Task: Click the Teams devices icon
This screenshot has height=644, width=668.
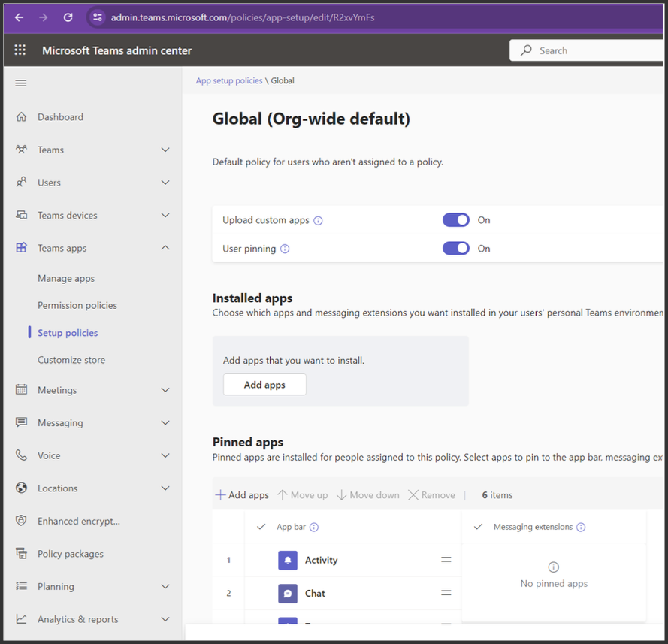Action: [21, 215]
